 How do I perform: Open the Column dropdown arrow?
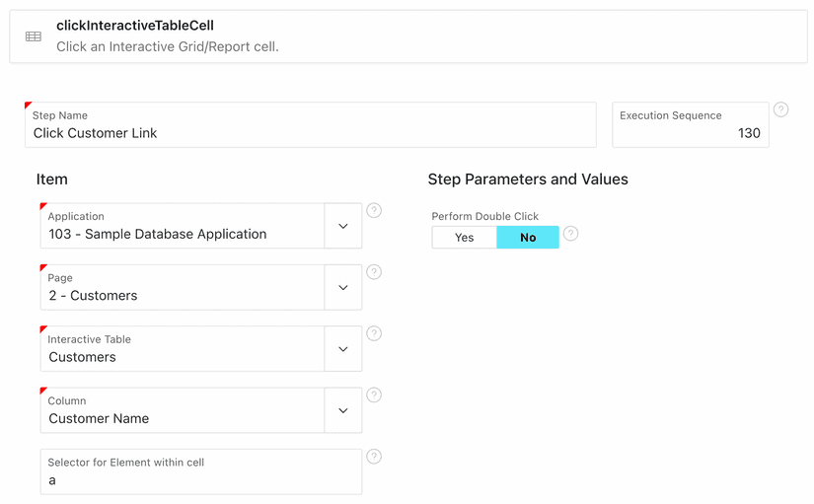click(x=342, y=411)
